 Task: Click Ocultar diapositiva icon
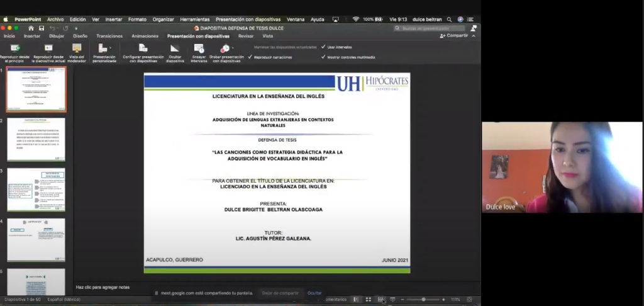(175, 48)
